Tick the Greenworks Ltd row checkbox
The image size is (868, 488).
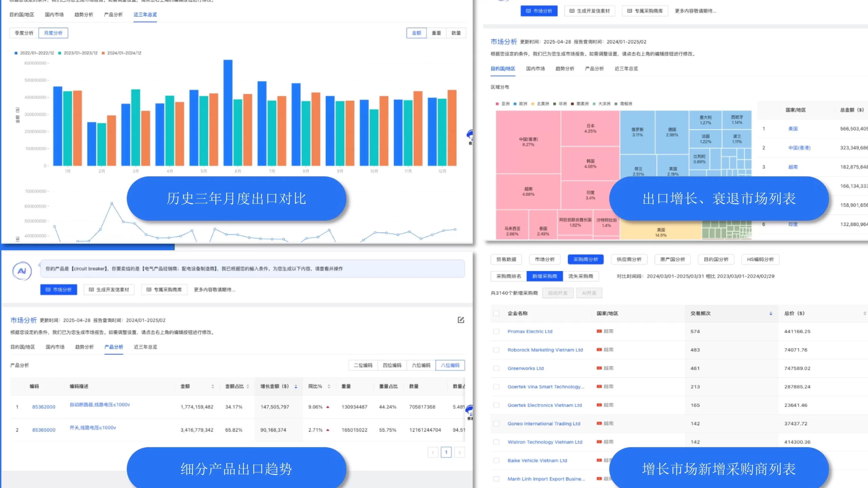496,368
